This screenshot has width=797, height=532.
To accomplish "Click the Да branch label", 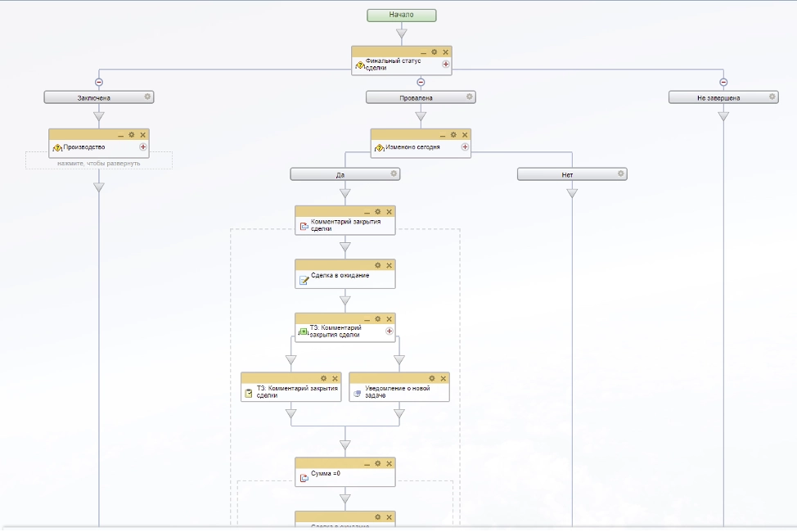I will pyautogui.click(x=340, y=174).
